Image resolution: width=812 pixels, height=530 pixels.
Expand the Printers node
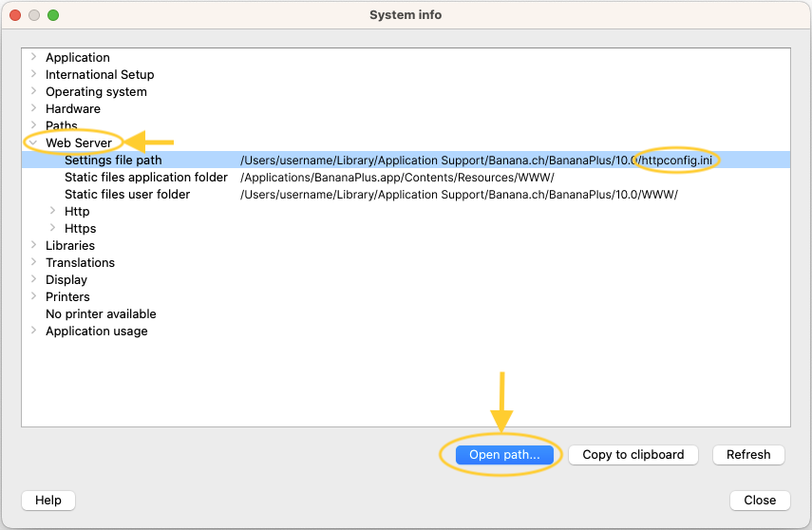[x=34, y=297]
